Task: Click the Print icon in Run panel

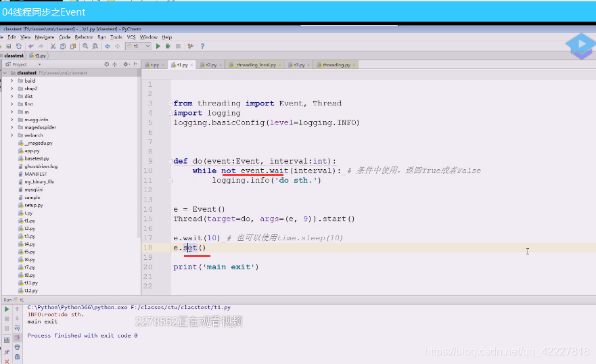Action: [x=17, y=347]
